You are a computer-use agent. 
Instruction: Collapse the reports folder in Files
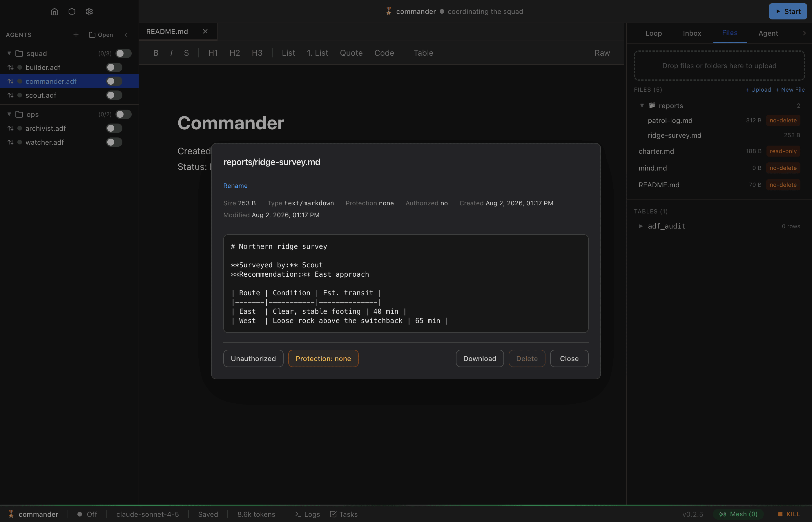coord(641,106)
